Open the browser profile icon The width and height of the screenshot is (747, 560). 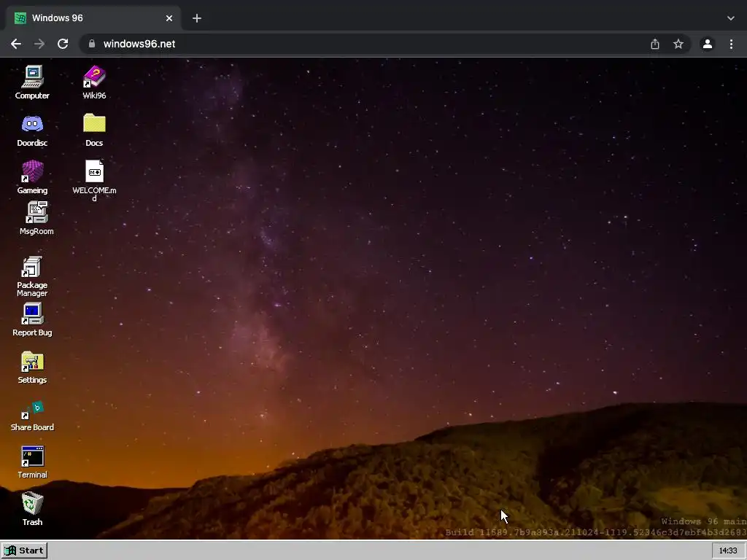(708, 44)
